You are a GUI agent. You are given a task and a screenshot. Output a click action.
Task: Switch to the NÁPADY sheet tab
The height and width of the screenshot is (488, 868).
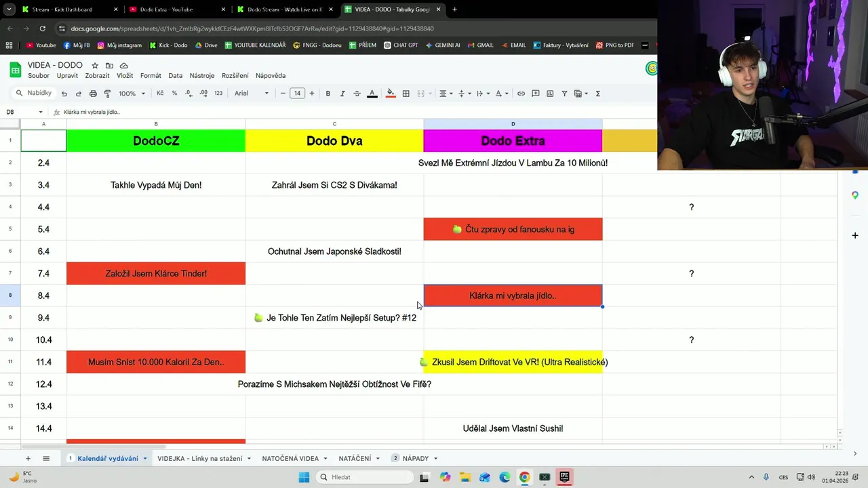click(x=416, y=459)
